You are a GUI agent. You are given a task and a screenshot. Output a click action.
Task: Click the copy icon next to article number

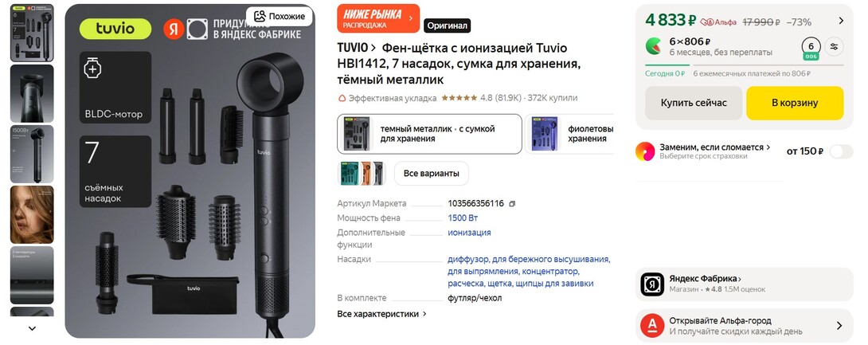512,204
